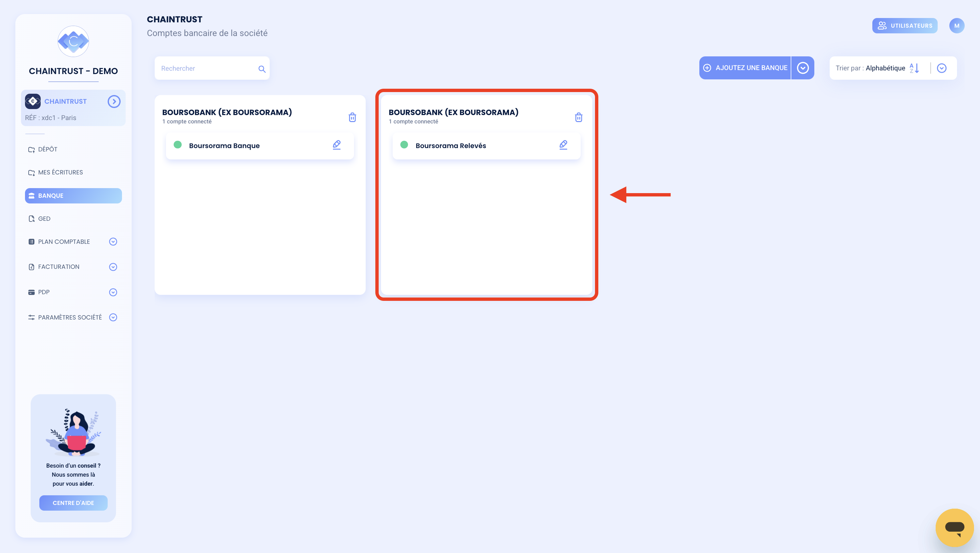Click the CENTRE D'AIDE button

point(73,503)
